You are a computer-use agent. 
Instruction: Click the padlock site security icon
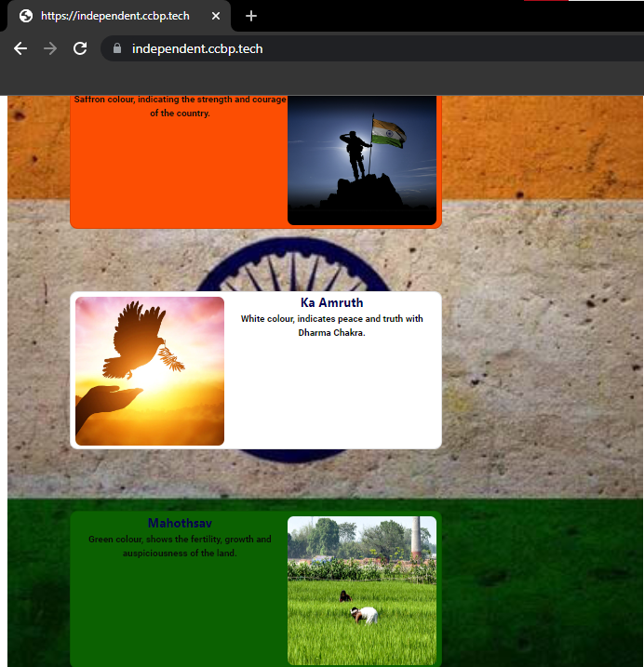pyautogui.click(x=117, y=48)
